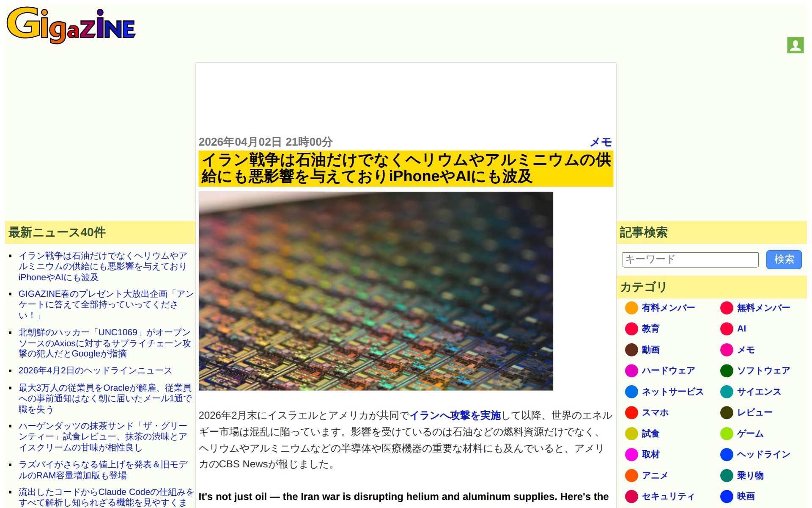Image resolution: width=812 pixels, height=508 pixels.
Task: Click the green circle beside ソフトウェア
Action: [x=727, y=370]
